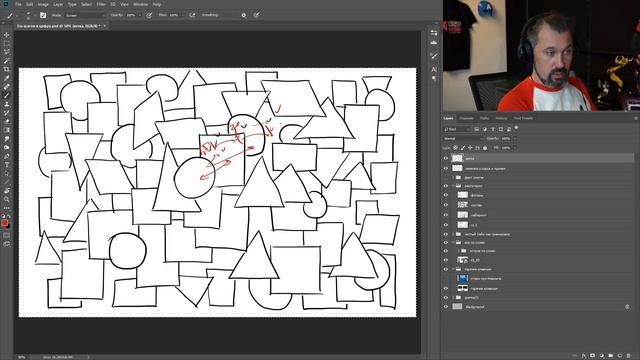Screen dimensions: 640x360
Task: Close the open document tab
Action: click(104, 26)
